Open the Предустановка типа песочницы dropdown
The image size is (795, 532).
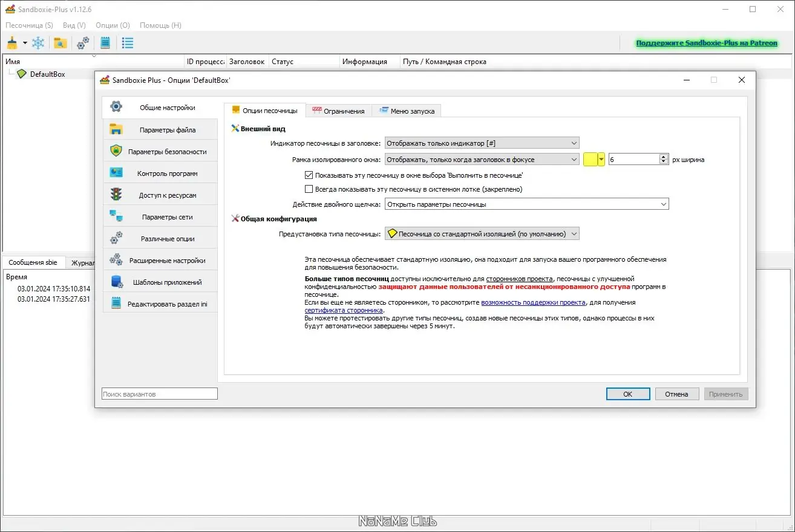coord(482,234)
